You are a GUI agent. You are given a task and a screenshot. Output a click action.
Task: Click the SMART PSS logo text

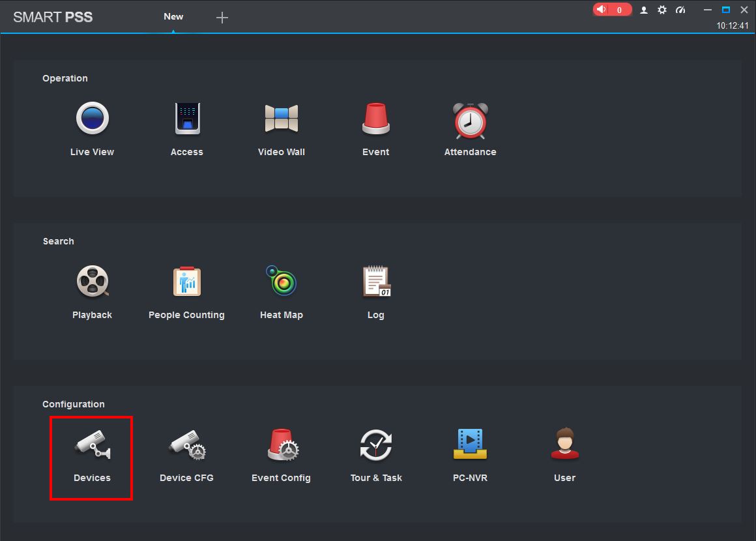[x=53, y=17]
